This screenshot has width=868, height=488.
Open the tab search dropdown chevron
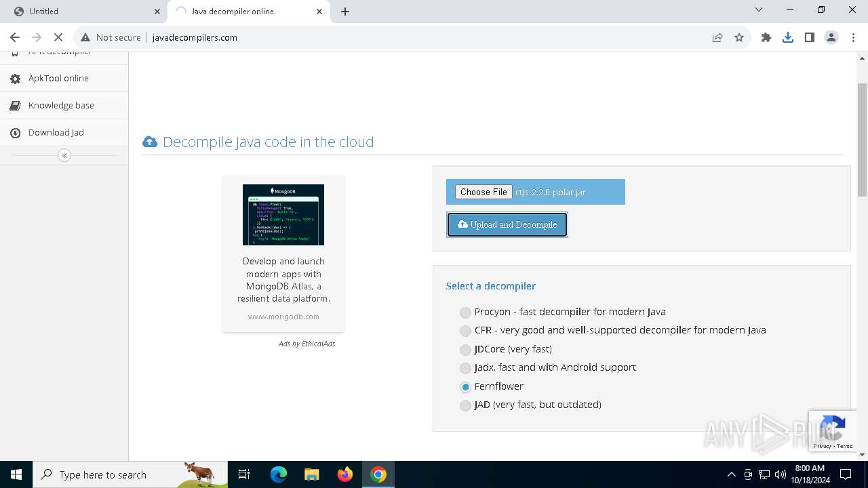759,10
